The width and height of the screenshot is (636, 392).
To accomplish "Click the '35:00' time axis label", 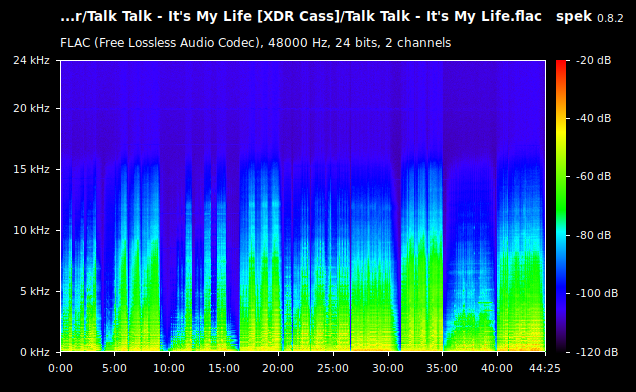I will click(442, 368).
